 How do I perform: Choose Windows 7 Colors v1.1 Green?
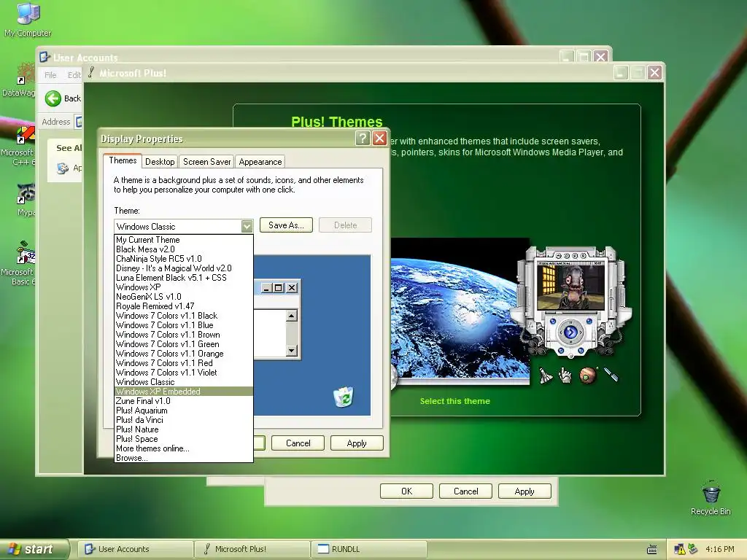point(184,344)
